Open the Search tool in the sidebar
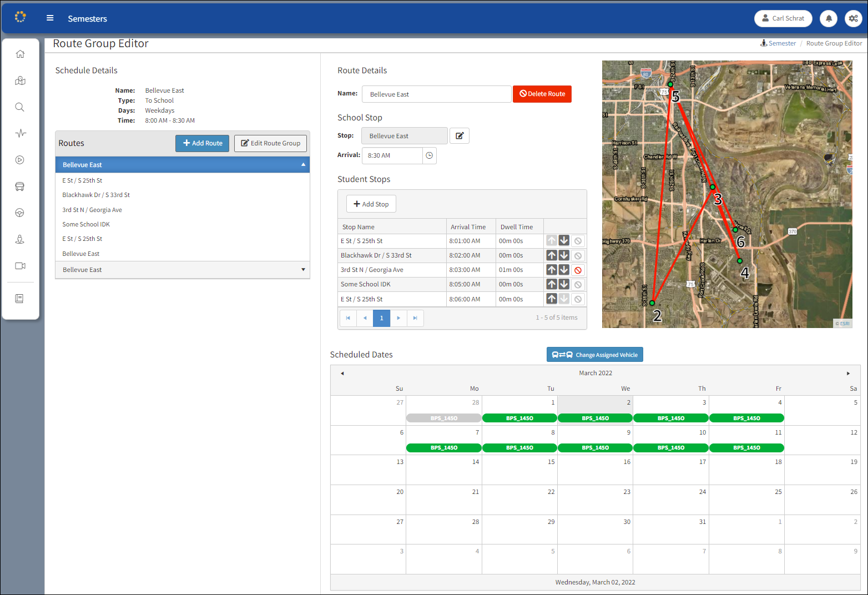 pos(20,107)
